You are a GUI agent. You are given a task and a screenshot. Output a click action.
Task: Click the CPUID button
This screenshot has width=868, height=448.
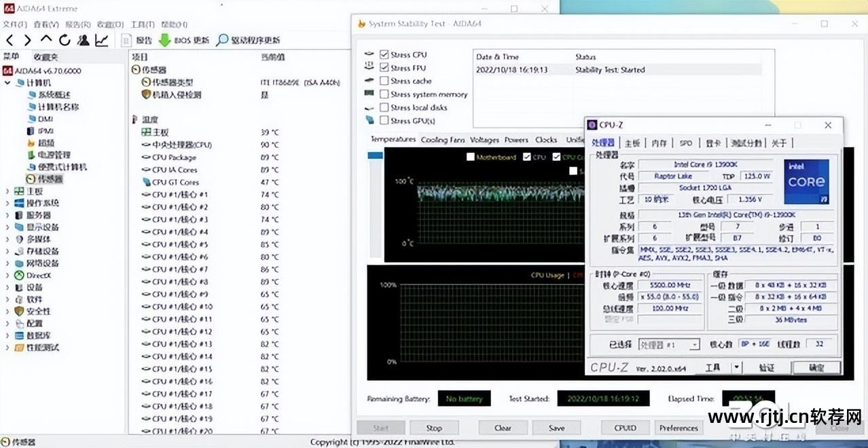pos(626,428)
